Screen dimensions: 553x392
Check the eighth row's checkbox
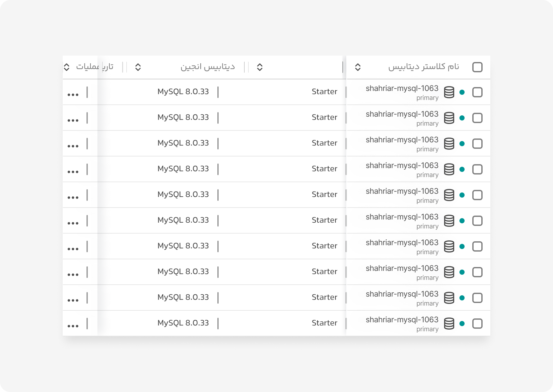[x=477, y=272]
